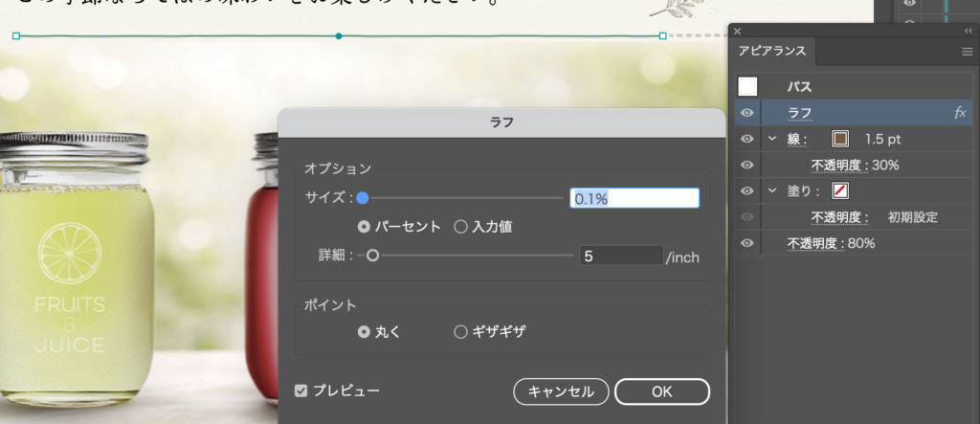Confirm the ラフ dialog with OK
The height and width of the screenshot is (424, 980).
661,391
